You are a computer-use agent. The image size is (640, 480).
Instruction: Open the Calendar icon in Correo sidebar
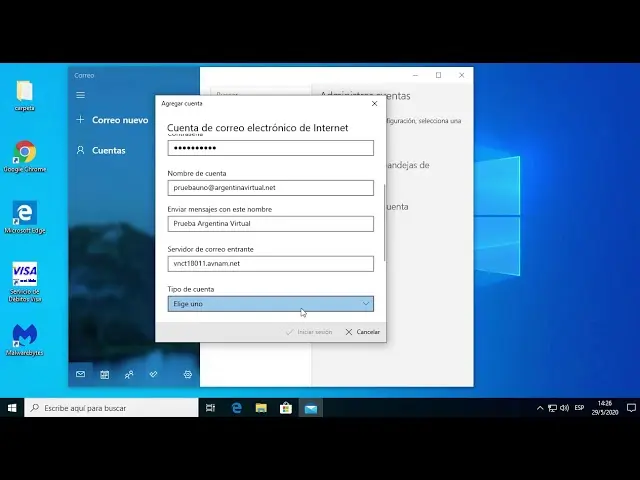pyautogui.click(x=104, y=374)
